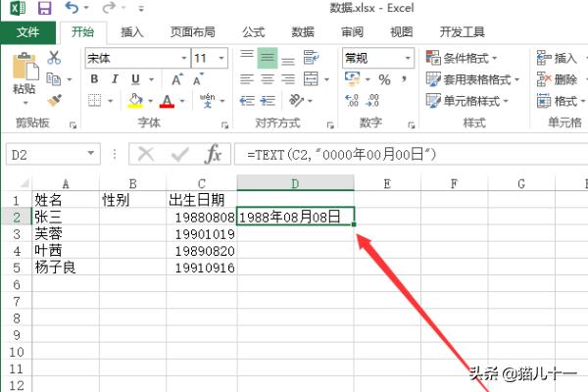Open the 宋体 font name dropdown
This screenshot has height=392, width=588.
pyautogui.click(x=183, y=58)
